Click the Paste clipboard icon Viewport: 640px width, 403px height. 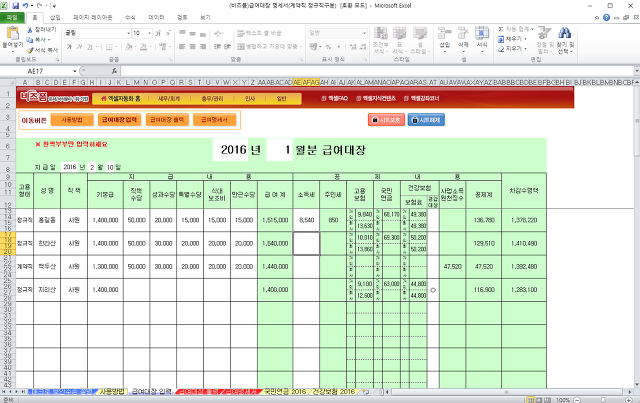13,33
